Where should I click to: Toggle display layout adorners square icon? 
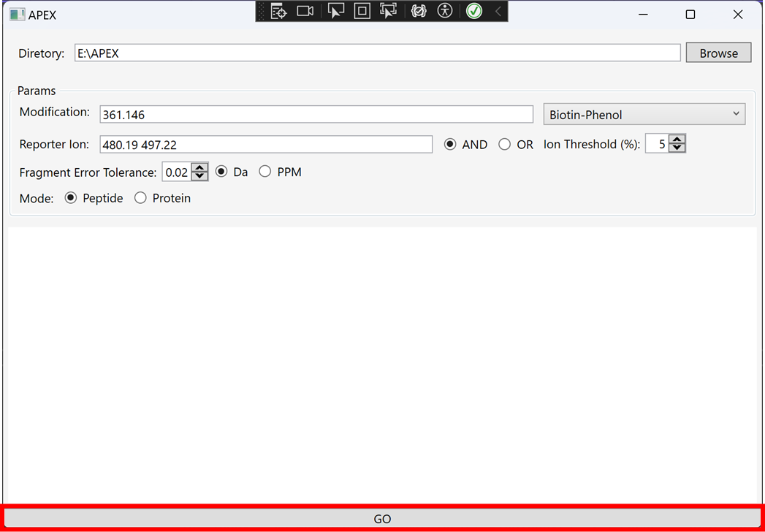click(362, 11)
